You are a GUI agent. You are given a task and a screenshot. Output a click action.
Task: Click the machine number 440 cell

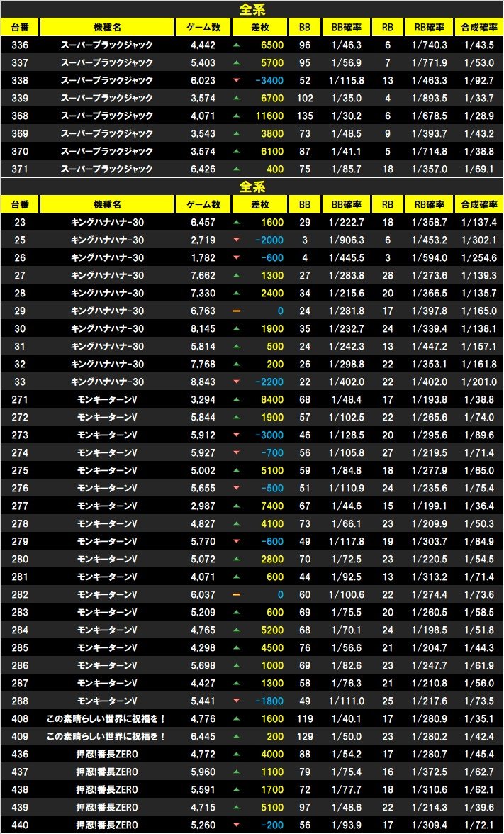(20, 825)
